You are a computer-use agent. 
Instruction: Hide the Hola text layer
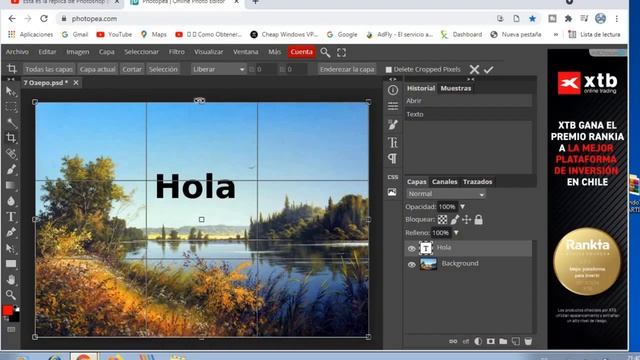tap(411, 248)
